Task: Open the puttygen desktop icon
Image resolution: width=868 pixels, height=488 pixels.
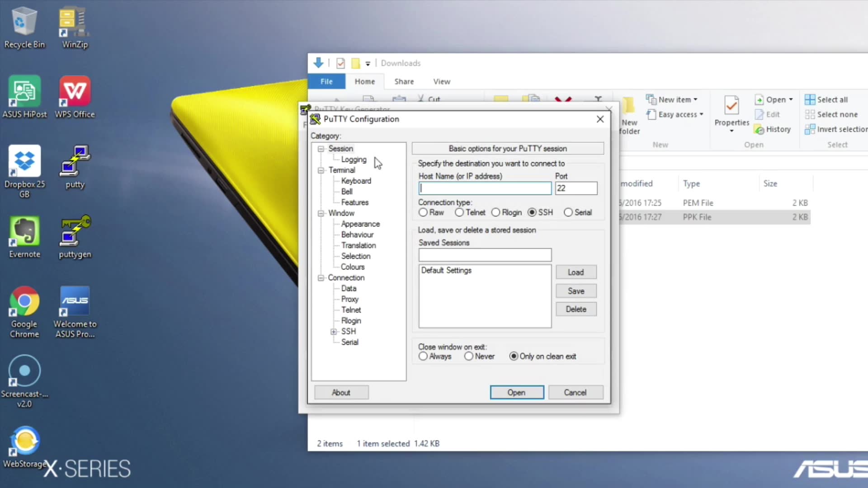Action: pyautogui.click(x=75, y=231)
